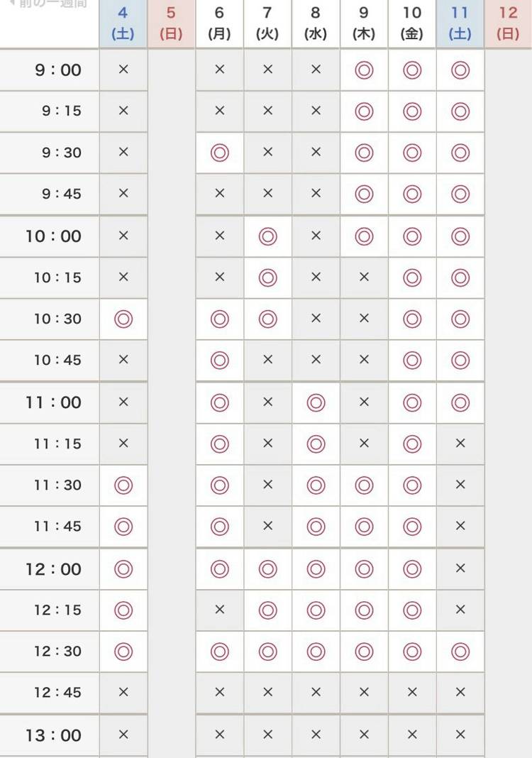Select the 12:30 circle on Saturday 11
Image resolution: width=532 pixels, height=758 pixels.
coord(460,652)
